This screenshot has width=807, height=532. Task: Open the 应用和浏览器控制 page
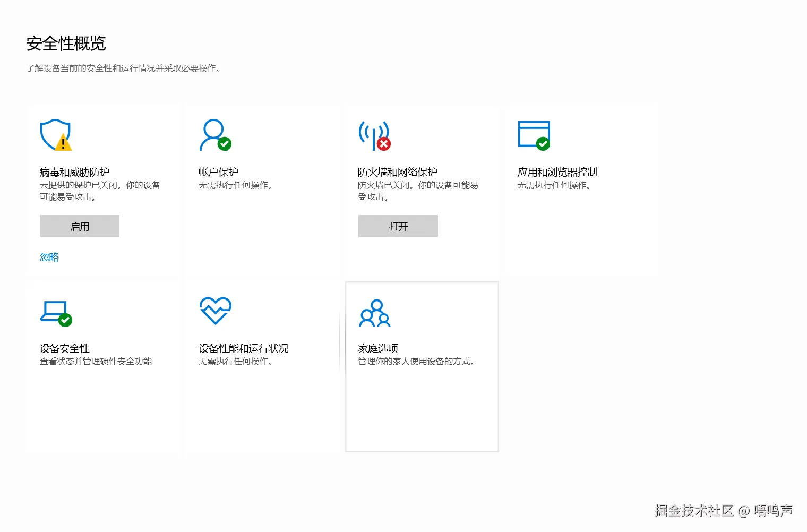click(557, 171)
